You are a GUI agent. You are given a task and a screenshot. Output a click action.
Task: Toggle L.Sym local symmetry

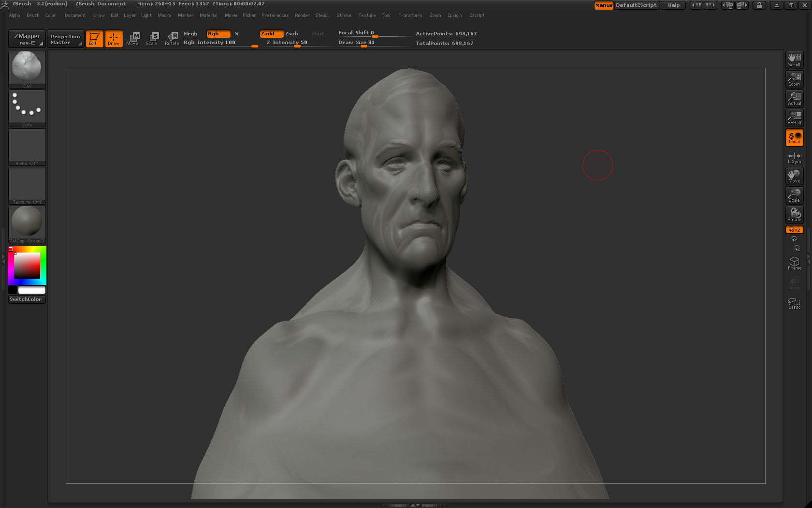tap(794, 158)
